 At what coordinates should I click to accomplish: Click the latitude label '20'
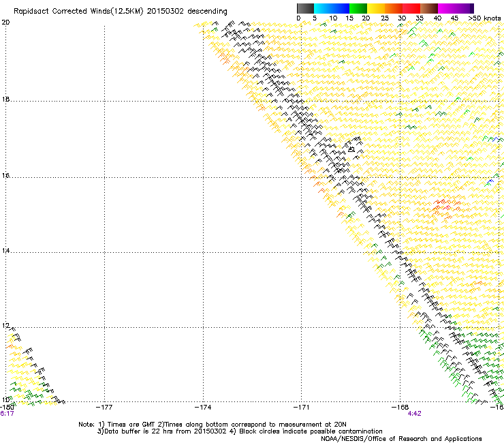tap(5, 22)
